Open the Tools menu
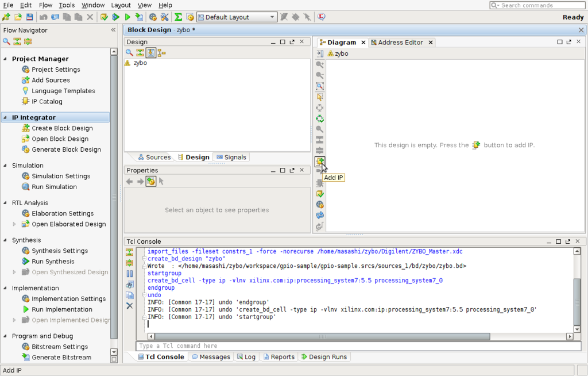Viewport: 588px width, 376px height. click(67, 5)
